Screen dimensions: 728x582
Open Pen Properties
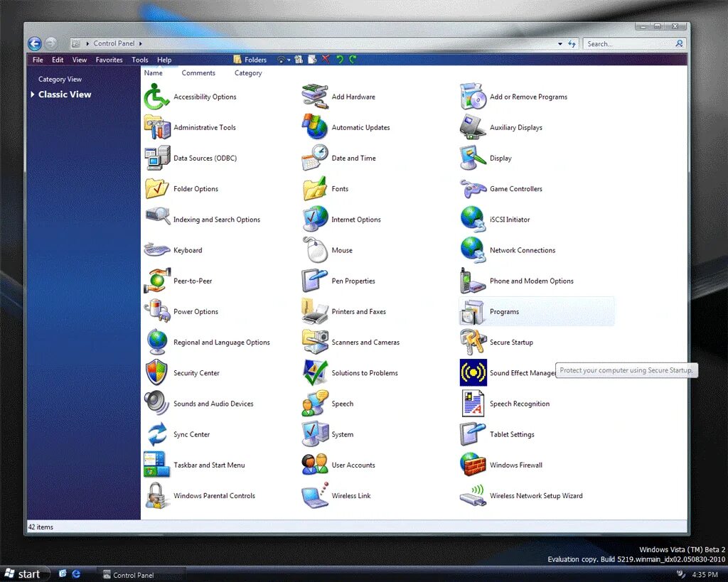(x=338, y=280)
